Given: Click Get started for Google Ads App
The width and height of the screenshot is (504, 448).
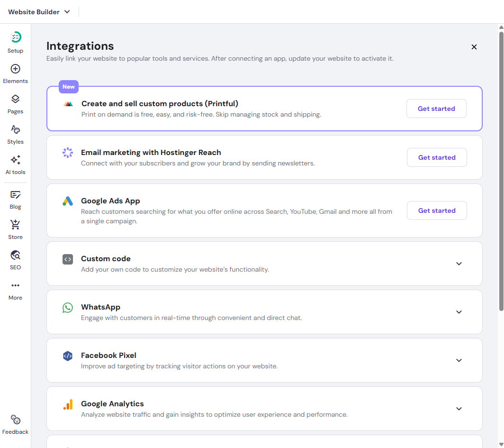Looking at the screenshot, I should [x=437, y=210].
